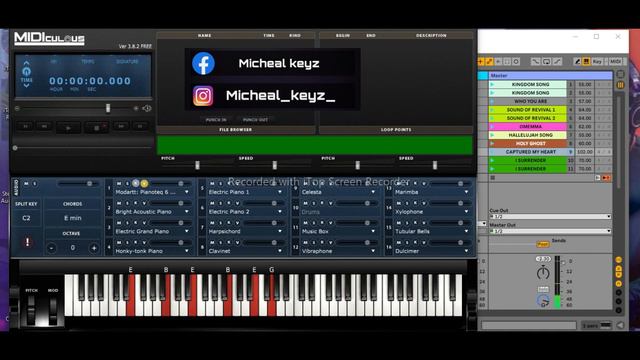Toggle the yellow lit button on channel 1
Viewport: 640px width, 360px height.
click(144, 184)
